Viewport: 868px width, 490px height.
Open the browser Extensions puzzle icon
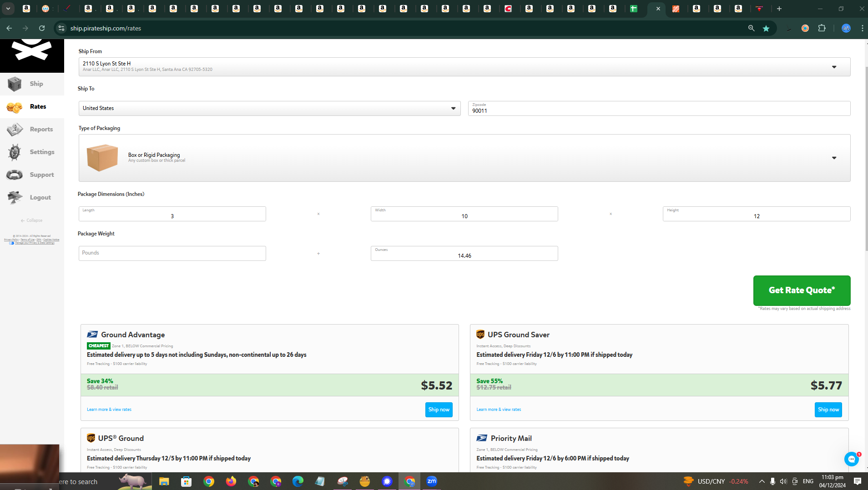(x=822, y=28)
